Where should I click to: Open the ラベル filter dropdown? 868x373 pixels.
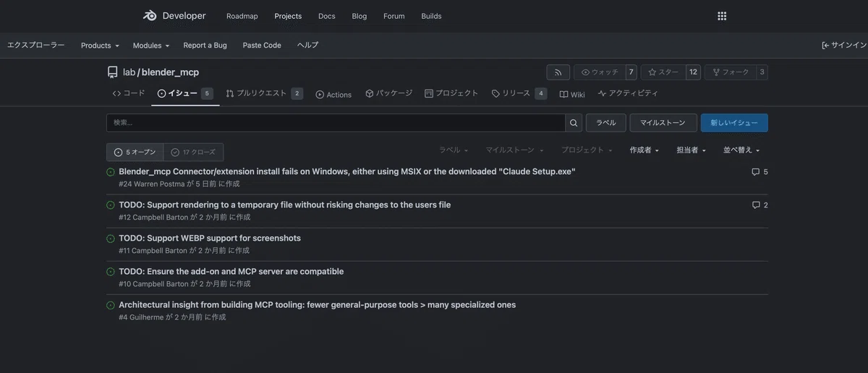pos(454,150)
